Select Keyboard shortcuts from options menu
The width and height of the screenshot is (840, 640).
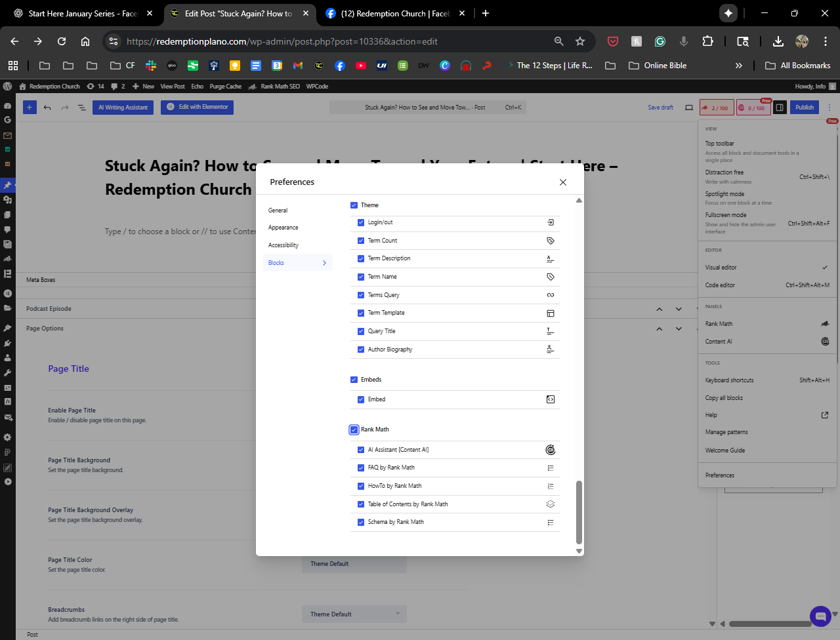click(x=729, y=380)
